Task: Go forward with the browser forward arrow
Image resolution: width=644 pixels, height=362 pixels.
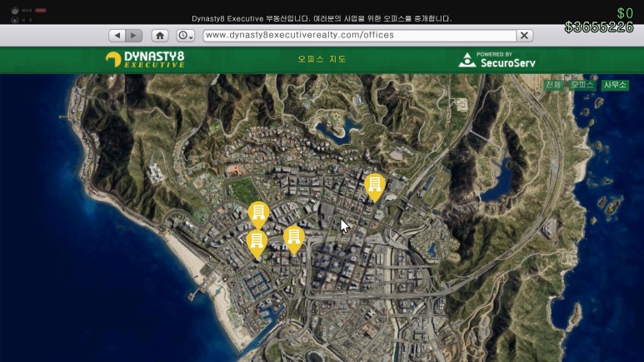Action: click(x=134, y=35)
